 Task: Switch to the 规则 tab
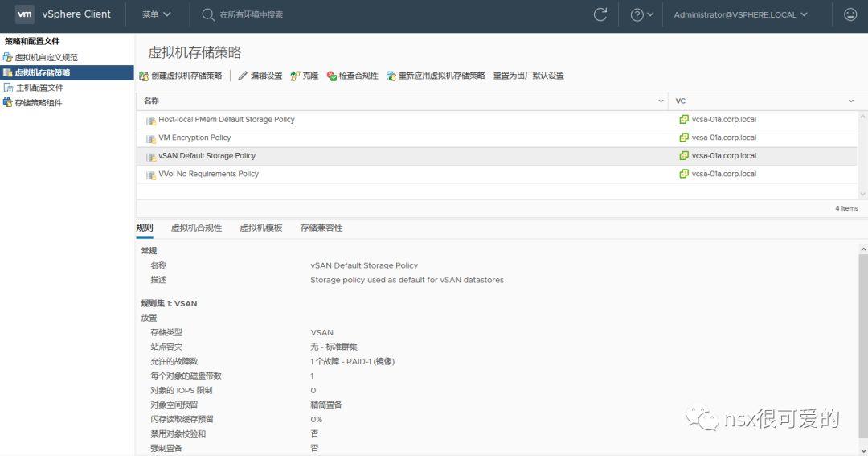145,228
